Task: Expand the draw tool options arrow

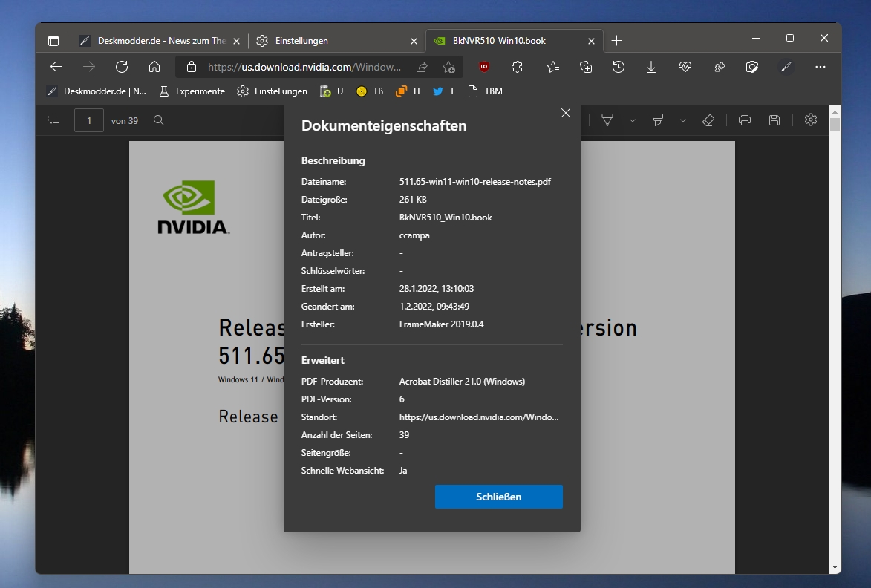Action: [632, 120]
